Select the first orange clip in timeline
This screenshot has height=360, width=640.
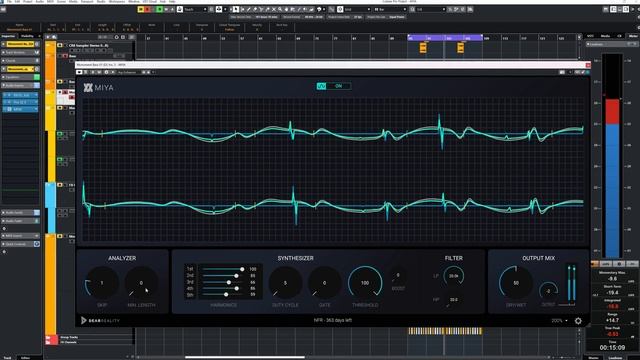[x=423, y=48]
